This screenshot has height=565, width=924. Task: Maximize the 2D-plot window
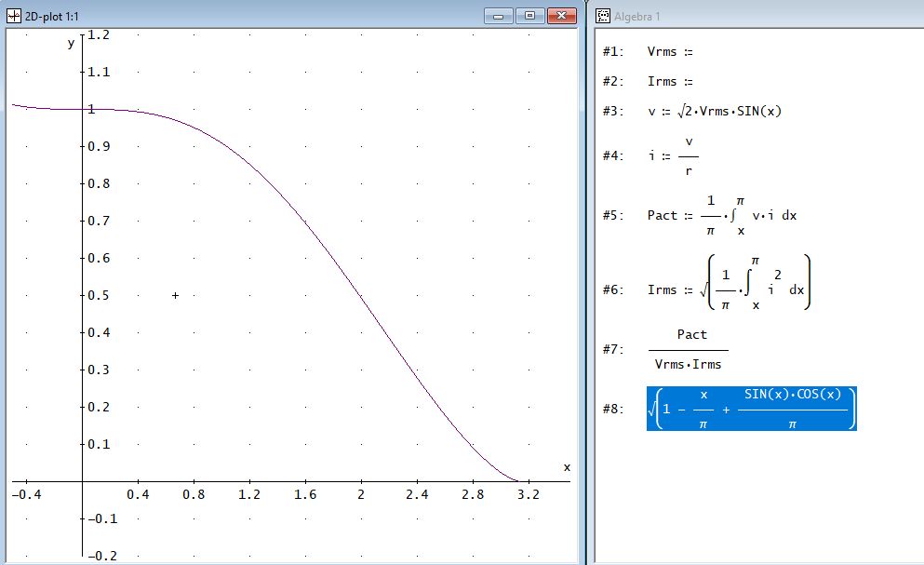click(529, 16)
